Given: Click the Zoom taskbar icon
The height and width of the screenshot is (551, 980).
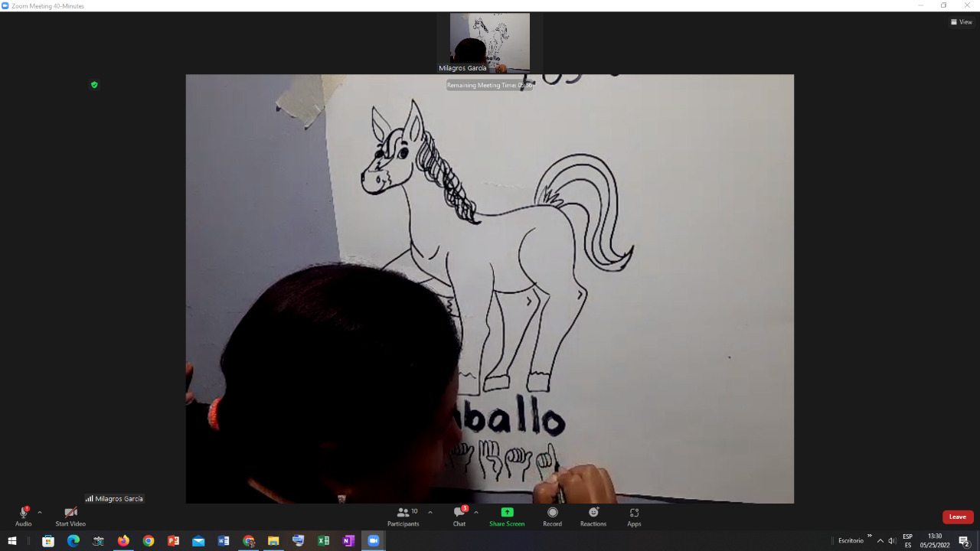Looking at the screenshot, I should click(374, 541).
